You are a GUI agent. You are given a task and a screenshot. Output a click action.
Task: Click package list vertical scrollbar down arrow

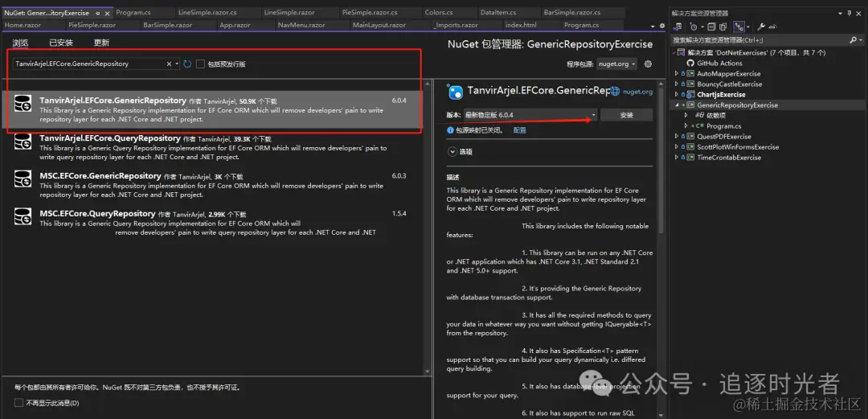(428, 371)
